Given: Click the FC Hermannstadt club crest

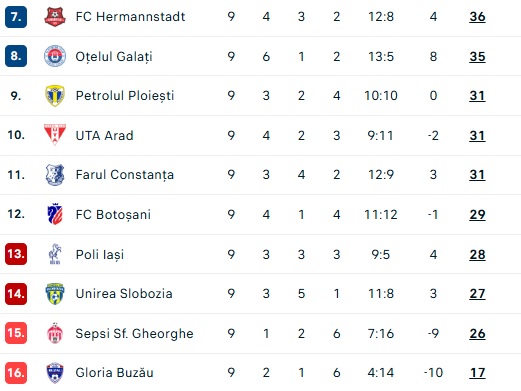Looking at the screenshot, I should (x=55, y=17).
